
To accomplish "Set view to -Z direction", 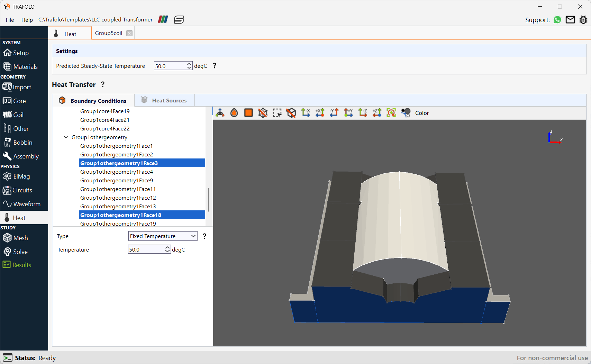I will pos(363,113).
